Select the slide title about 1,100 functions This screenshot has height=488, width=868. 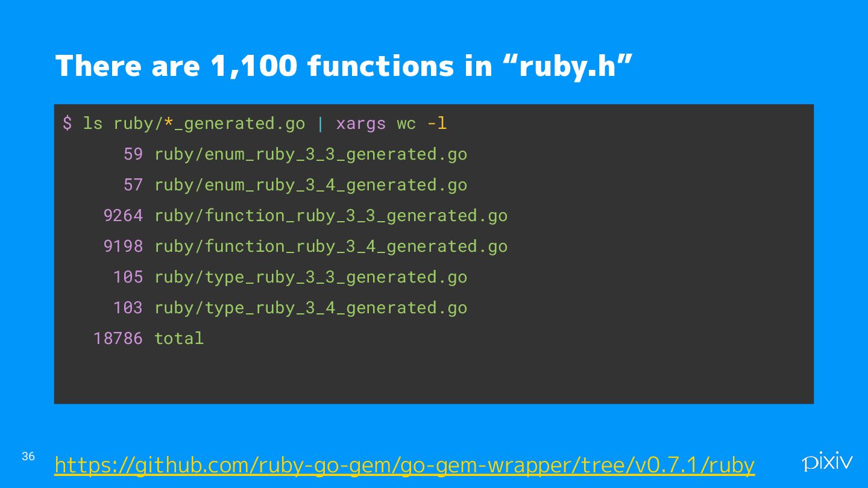tap(344, 66)
